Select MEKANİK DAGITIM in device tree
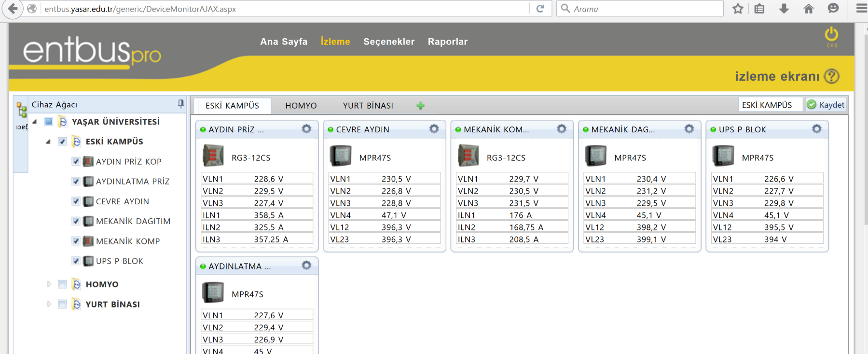Viewport: 868px width, 354px height. click(133, 221)
